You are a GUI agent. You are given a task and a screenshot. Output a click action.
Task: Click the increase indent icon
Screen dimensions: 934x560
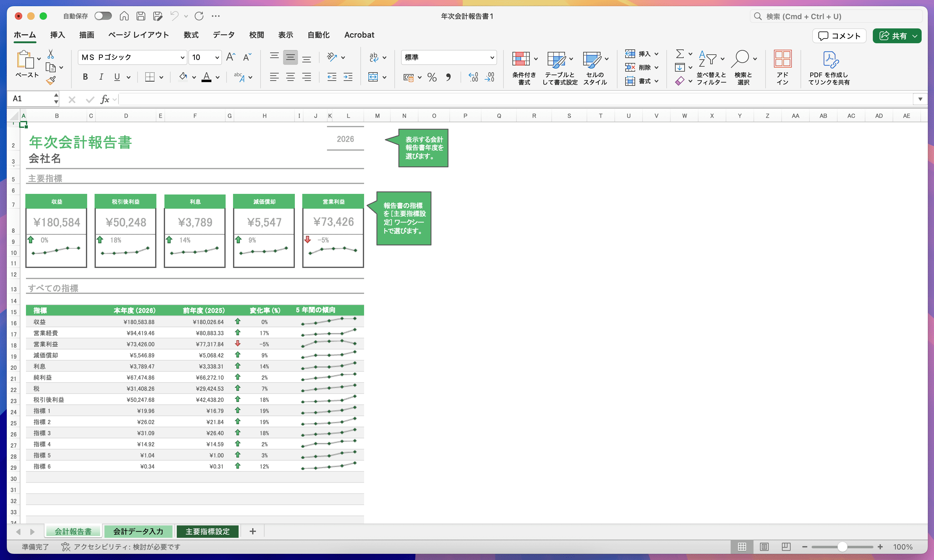pos(348,77)
